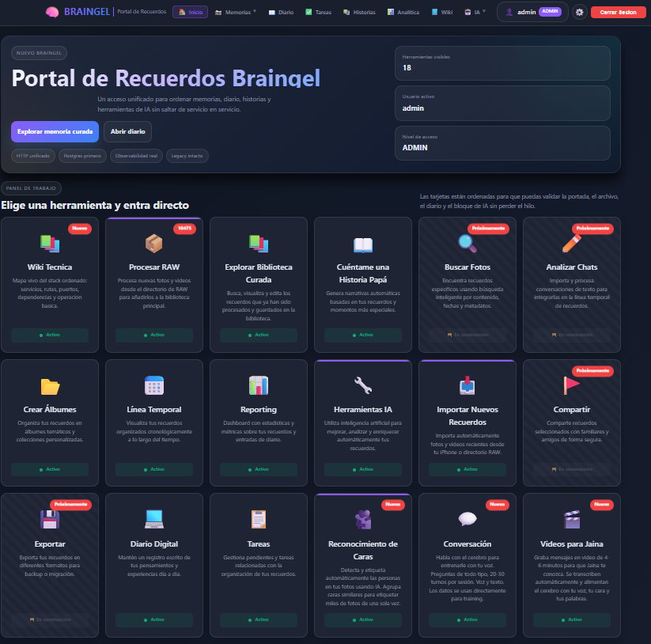The image size is (651, 644).
Task: Click the Videos para Jaina clapperboard icon
Action: tap(571, 521)
